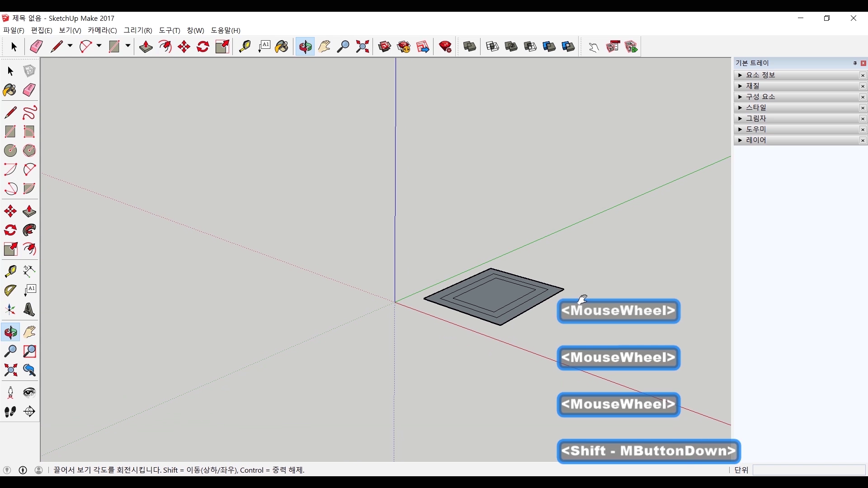
Task: Choose the Walk tool with footprints icon
Action: (10, 412)
